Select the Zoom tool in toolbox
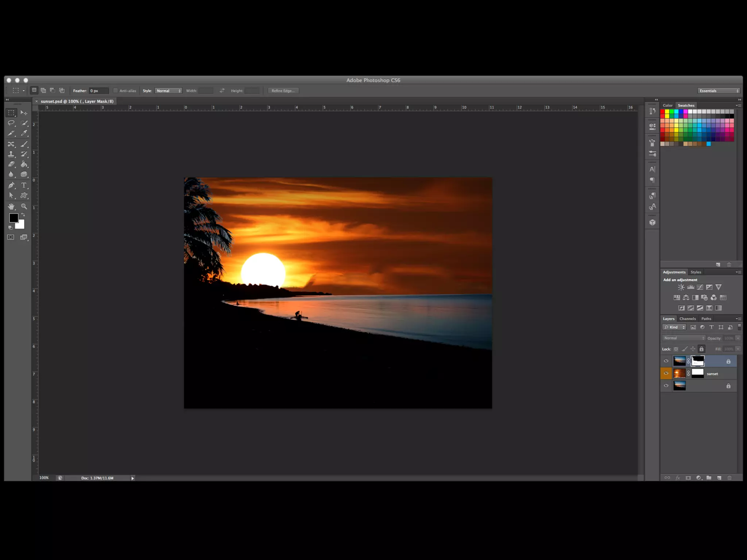Image resolution: width=747 pixels, height=560 pixels. tap(24, 206)
